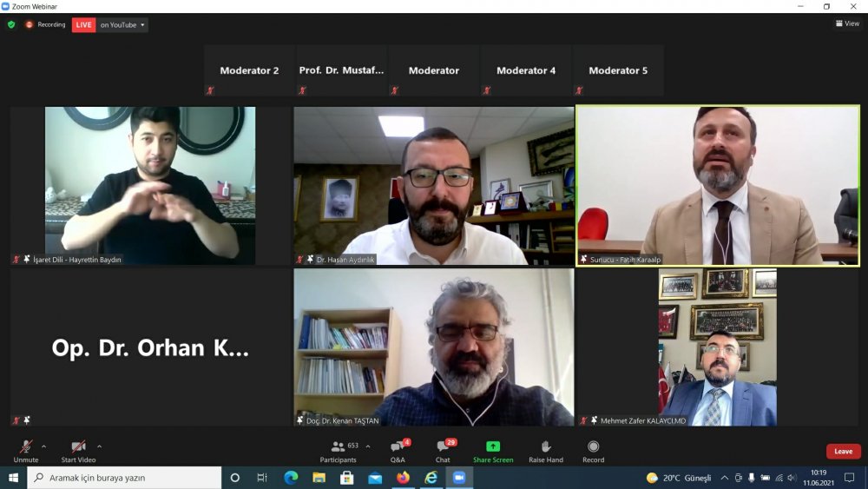This screenshot has height=489, width=868.
Task: Select the Moderator 4 participant tile
Action: 526,71
